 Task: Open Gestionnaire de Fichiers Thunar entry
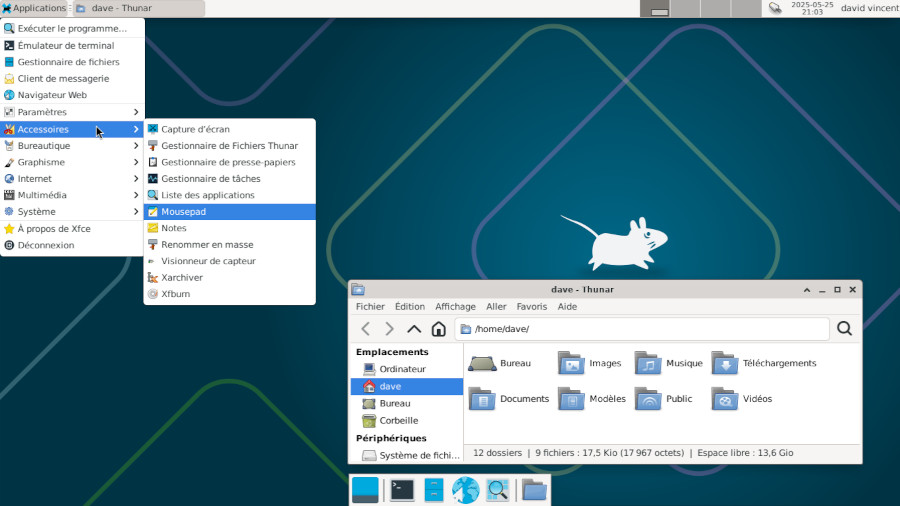(230, 146)
